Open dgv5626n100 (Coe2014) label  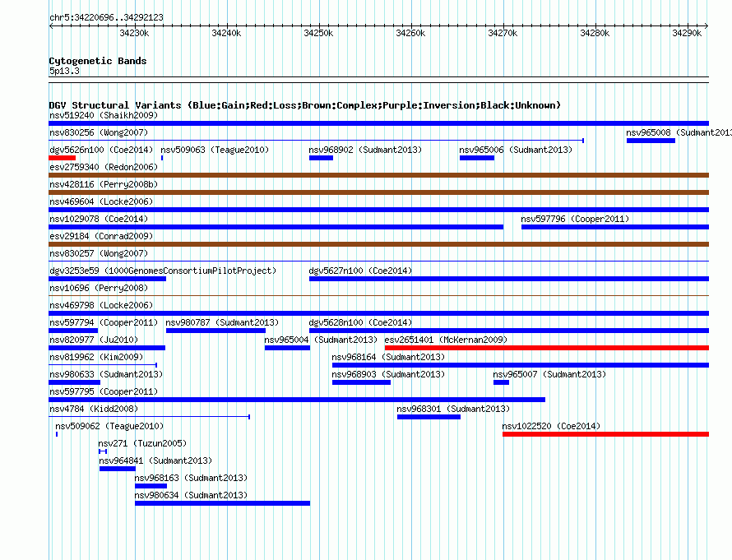pos(101,150)
